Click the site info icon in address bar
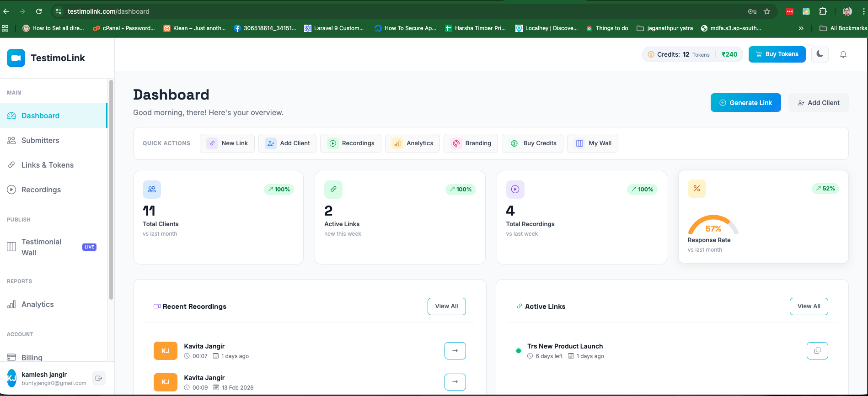868x396 pixels. [x=58, y=11]
